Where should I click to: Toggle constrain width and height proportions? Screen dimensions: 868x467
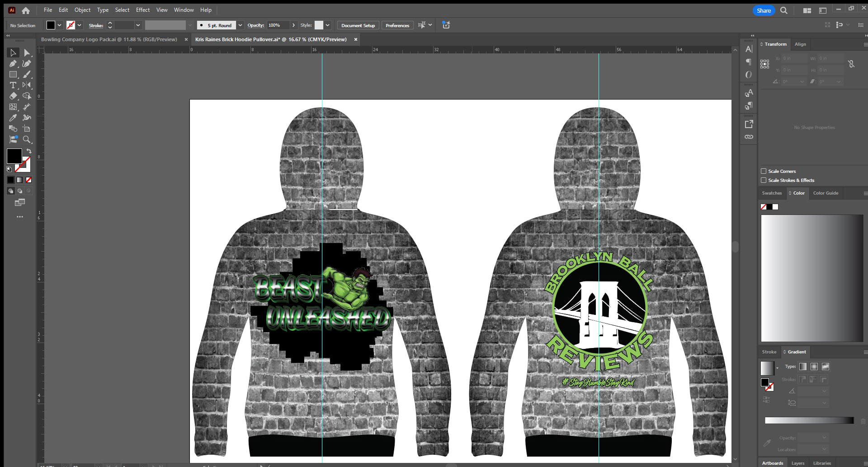851,64
